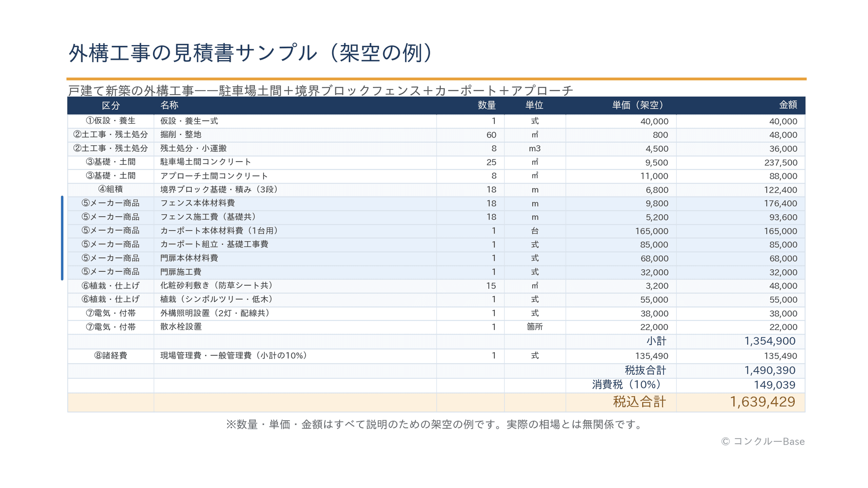Click the unit price 9,800

coord(657,204)
